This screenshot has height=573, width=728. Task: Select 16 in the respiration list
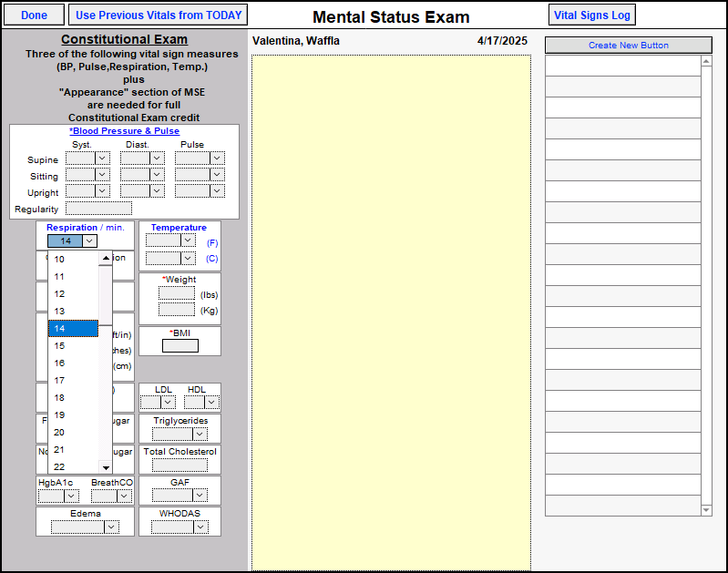[x=59, y=363]
